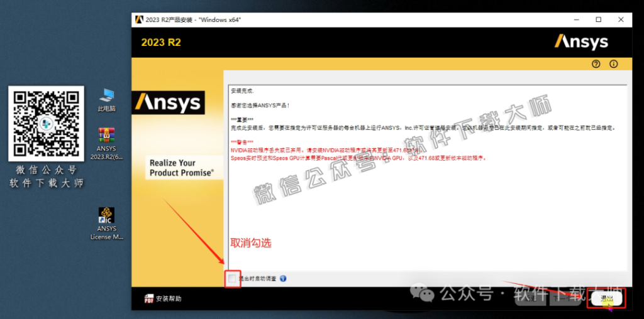This screenshot has width=644, height=319.
Task: Click the 感谢您选择ANSYS产品 text
Action: point(260,105)
